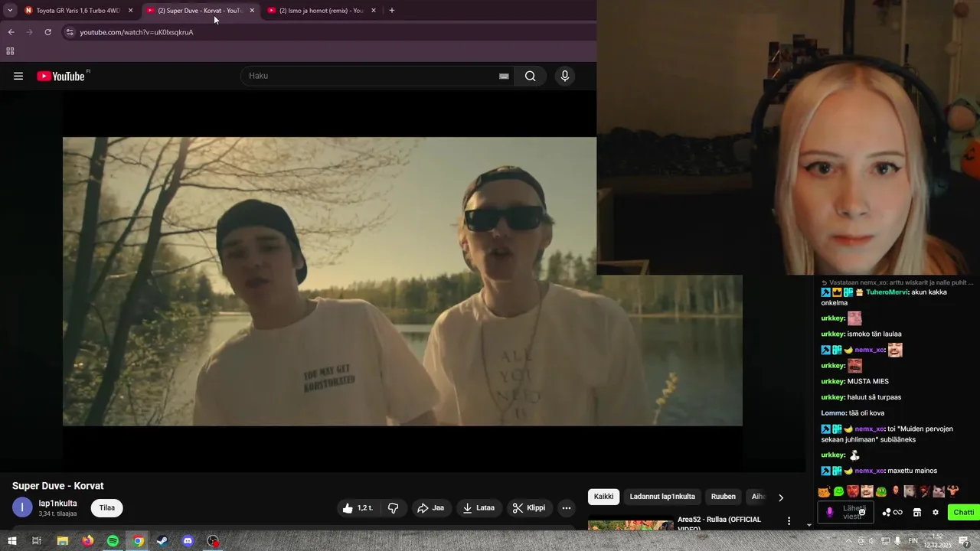Open channel points bubbles icon in chat
The height and width of the screenshot is (551, 980).
[x=887, y=513]
